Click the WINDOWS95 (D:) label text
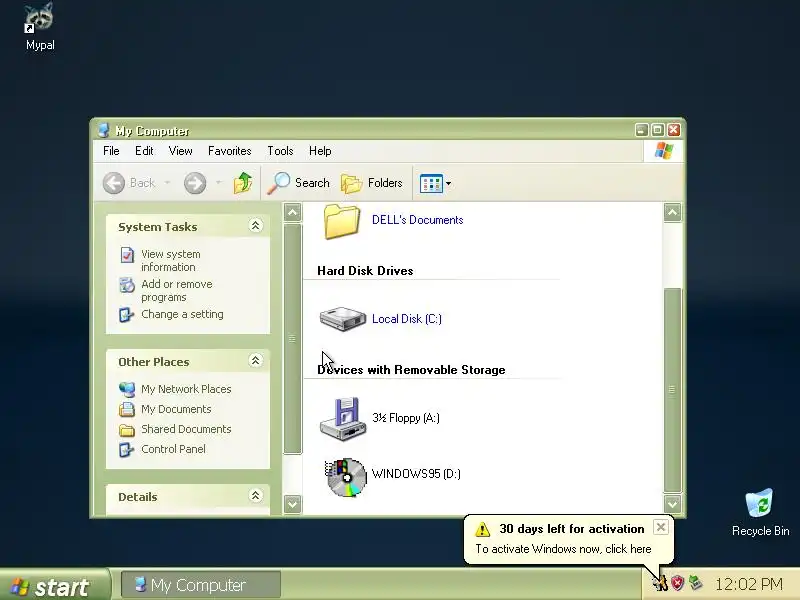The width and height of the screenshot is (800, 600). coord(416,474)
